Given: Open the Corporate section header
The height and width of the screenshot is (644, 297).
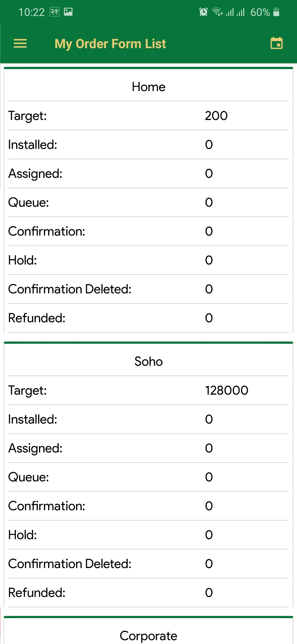Looking at the screenshot, I should click(x=148, y=636).
